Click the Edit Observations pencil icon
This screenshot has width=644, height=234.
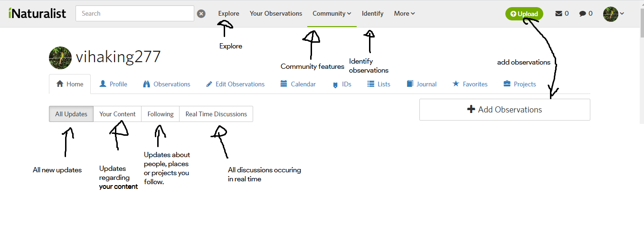[x=209, y=84]
